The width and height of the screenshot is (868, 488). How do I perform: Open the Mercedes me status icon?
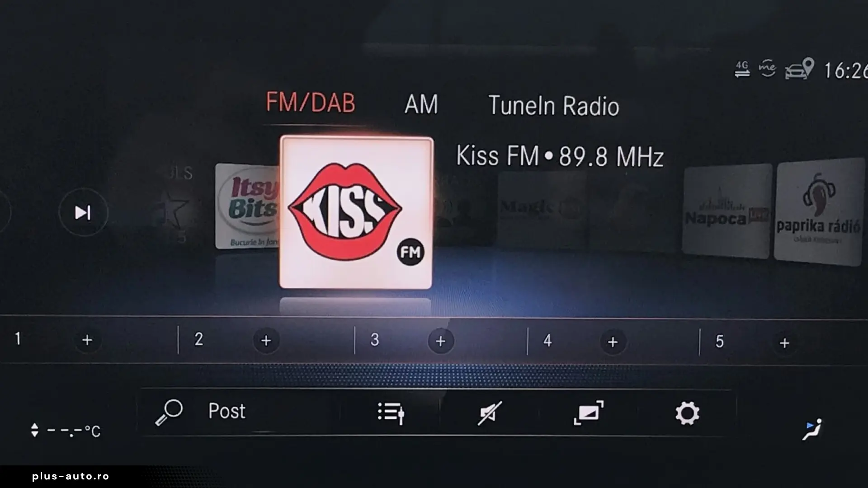click(767, 69)
